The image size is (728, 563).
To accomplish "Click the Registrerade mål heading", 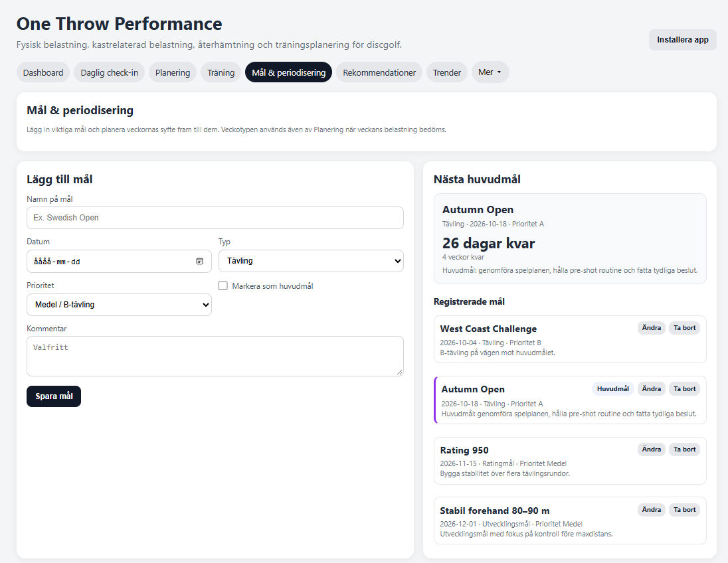I will click(469, 301).
